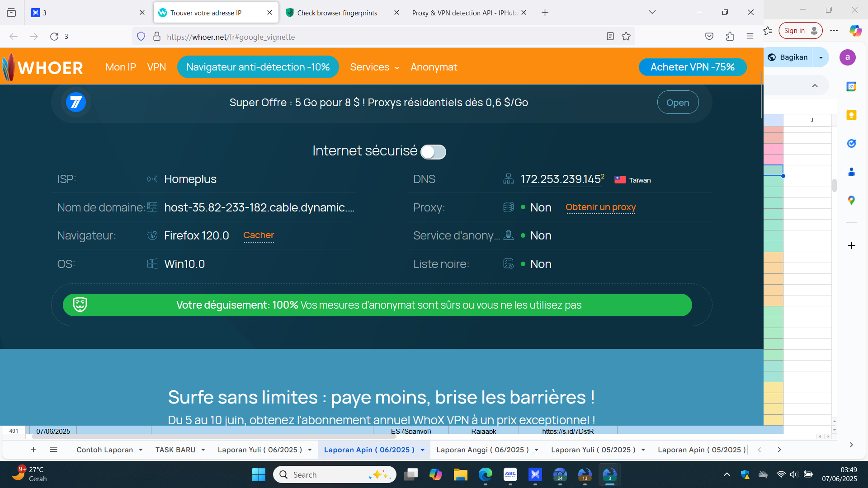Select the Laporan Anggi ( 06/2025 ) sheet tab
Viewport: 868px width, 488px height.
[482, 450]
